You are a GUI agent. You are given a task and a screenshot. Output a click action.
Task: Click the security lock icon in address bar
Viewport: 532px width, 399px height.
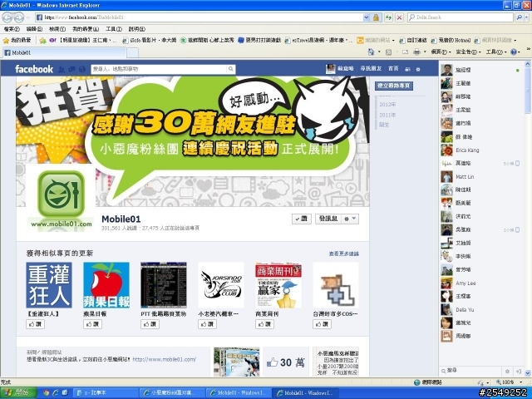[x=376, y=17]
